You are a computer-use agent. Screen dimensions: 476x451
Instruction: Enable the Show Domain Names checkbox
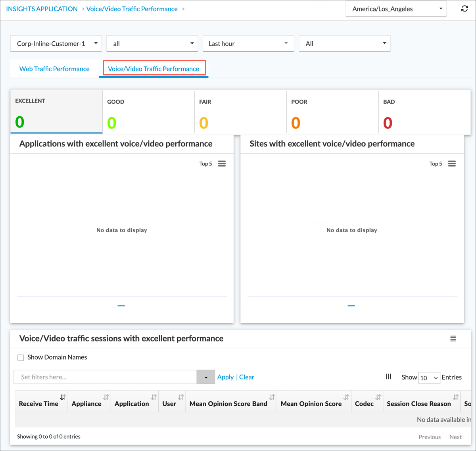[x=21, y=358]
